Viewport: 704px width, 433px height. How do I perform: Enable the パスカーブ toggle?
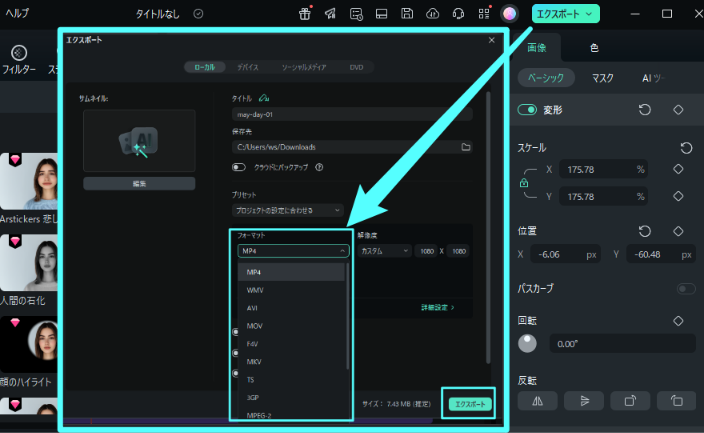(x=686, y=288)
